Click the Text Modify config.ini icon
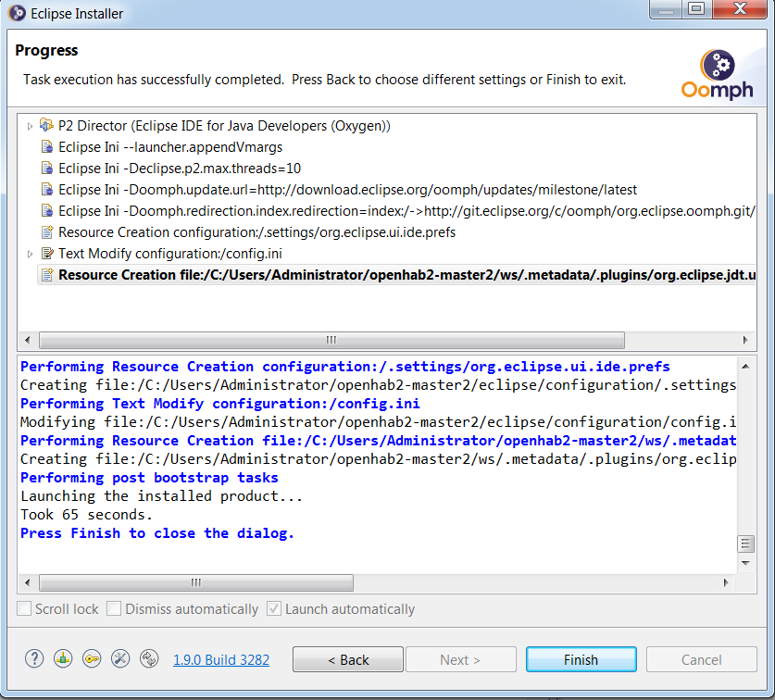Viewport: 775px width, 700px height. [x=47, y=254]
